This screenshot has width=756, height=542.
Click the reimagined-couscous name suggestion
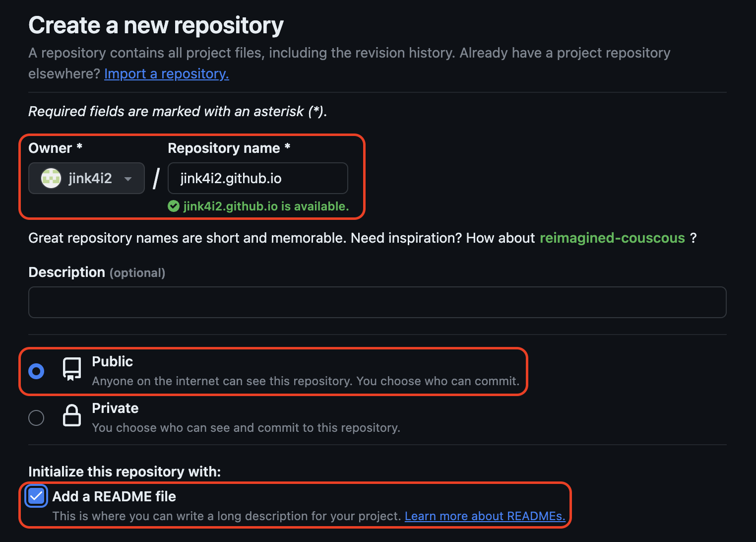coord(612,238)
